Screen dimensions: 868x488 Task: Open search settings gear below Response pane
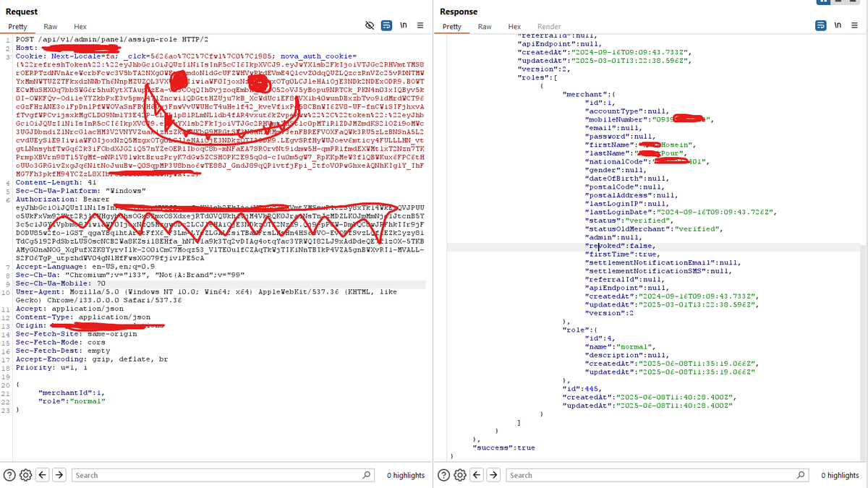coord(459,475)
